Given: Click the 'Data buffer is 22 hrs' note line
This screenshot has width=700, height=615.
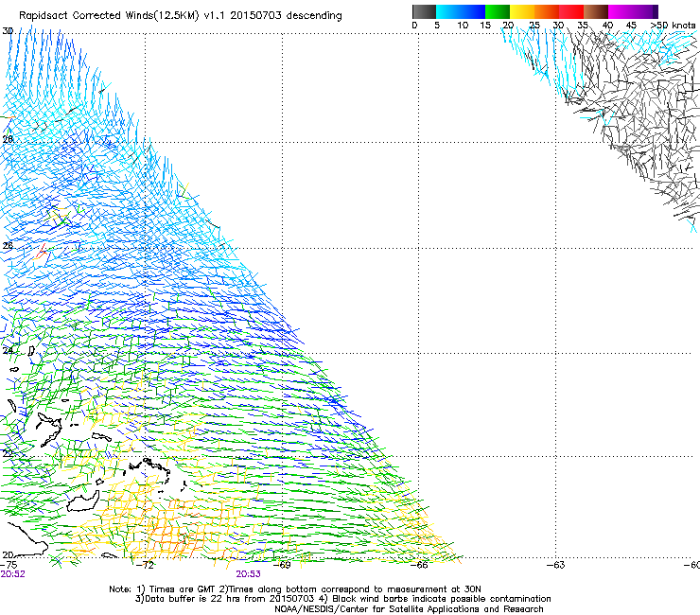Looking at the screenshot, I should (342, 599).
